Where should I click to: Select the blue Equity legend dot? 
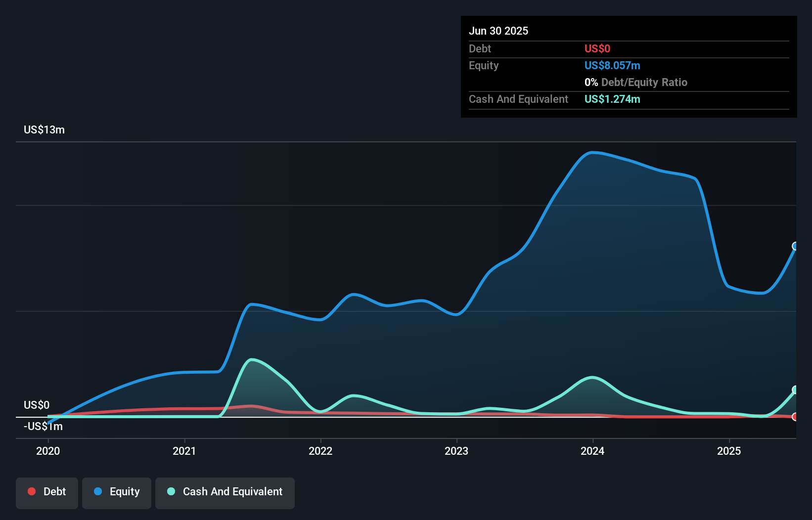pyautogui.click(x=99, y=491)
